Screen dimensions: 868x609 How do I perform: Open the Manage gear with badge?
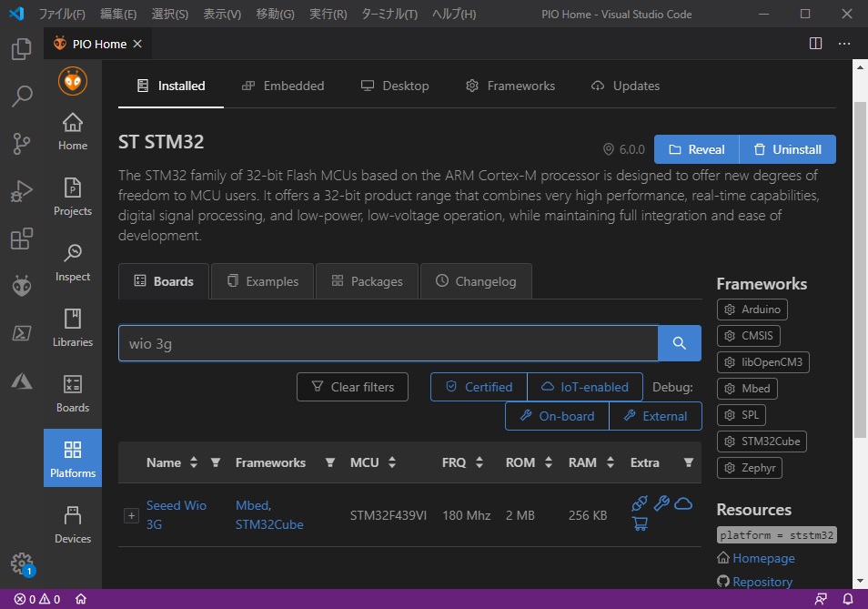pos(22,563)
